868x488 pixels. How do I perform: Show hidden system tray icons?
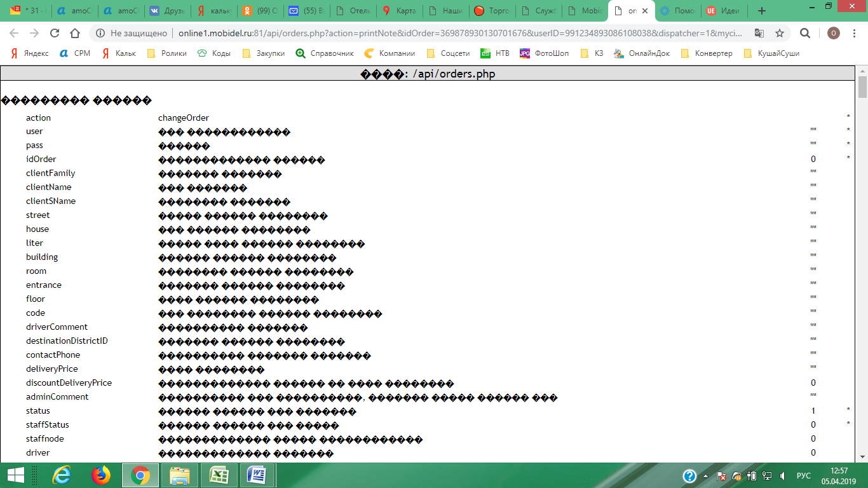point(707,476)
